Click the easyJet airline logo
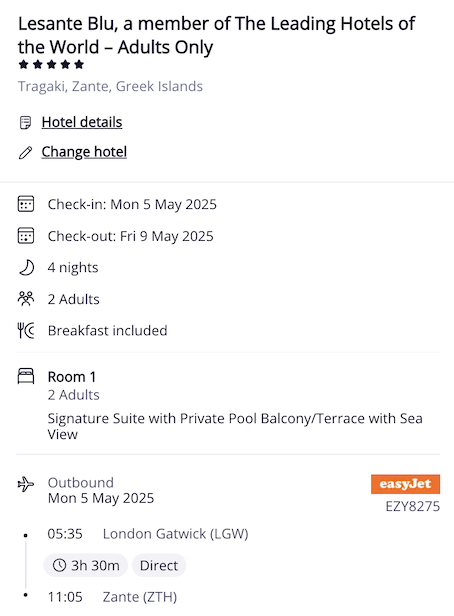The width and height of the screenshot is (454, 616). click(x=405, y=484)
